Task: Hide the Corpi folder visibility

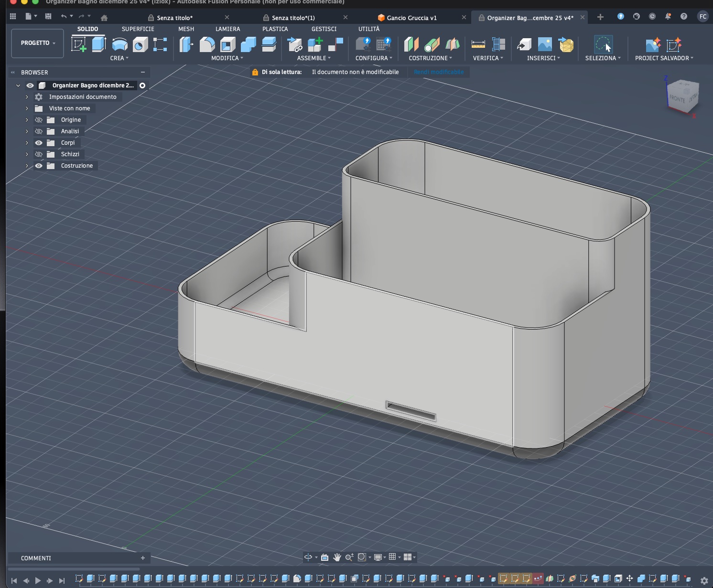Action: point(39,142)
